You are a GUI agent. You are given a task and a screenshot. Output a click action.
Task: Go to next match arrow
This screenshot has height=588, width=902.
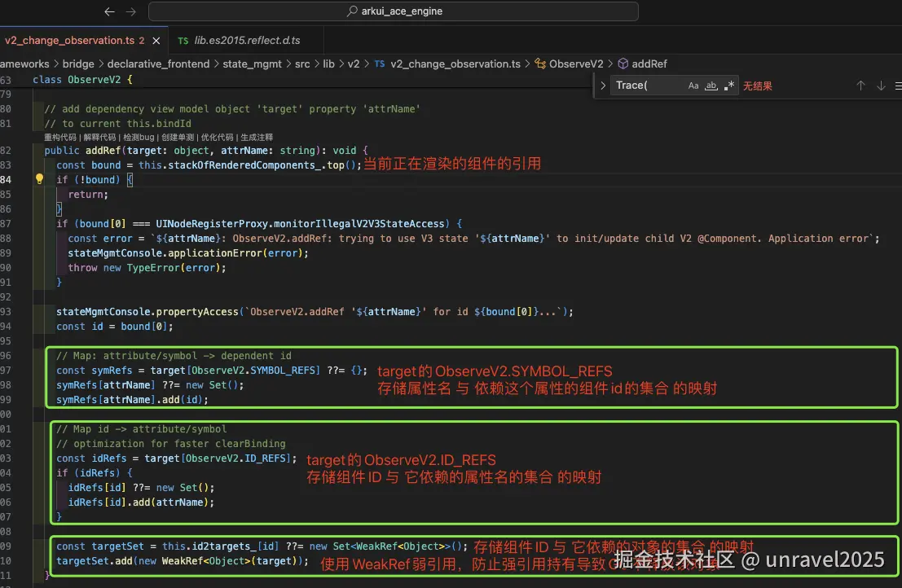pyautogui.click(x=880, y=86)
